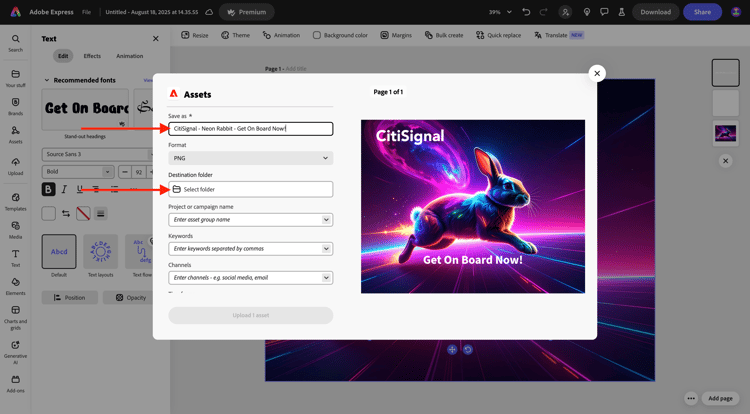The image size is (750, 414).
Task: Click the Undo arrow in top bar
Action: pos(526,12)
